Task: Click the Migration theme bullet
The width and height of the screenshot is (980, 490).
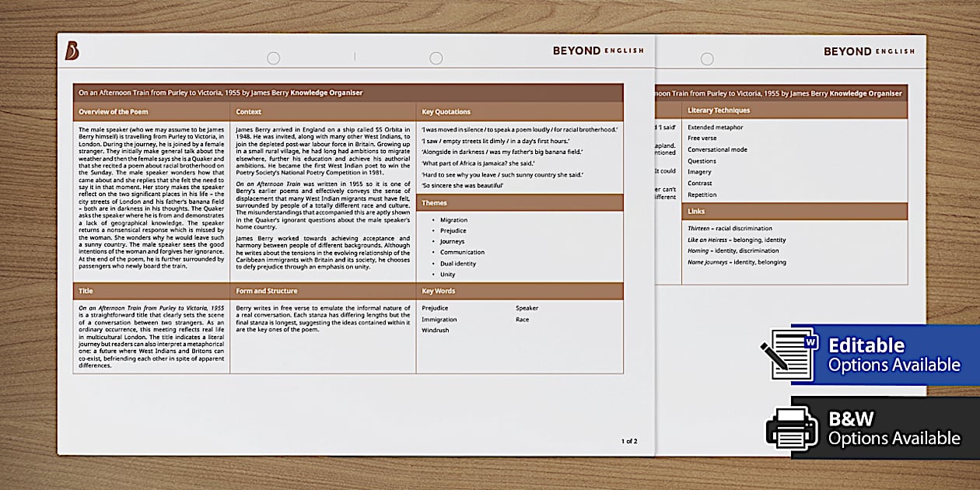Action: tap(453, 220)
